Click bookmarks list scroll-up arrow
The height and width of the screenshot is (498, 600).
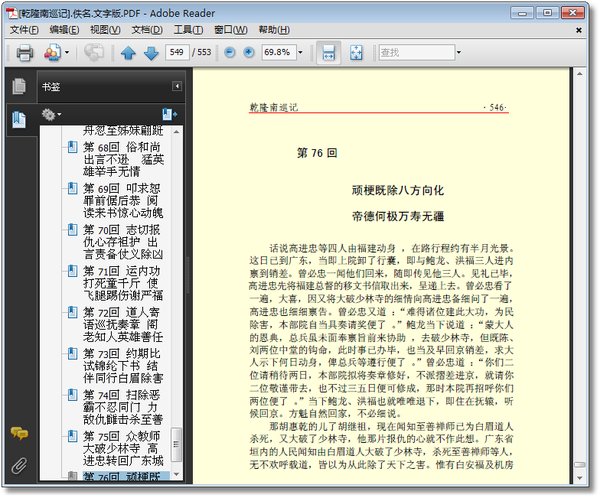176,132
